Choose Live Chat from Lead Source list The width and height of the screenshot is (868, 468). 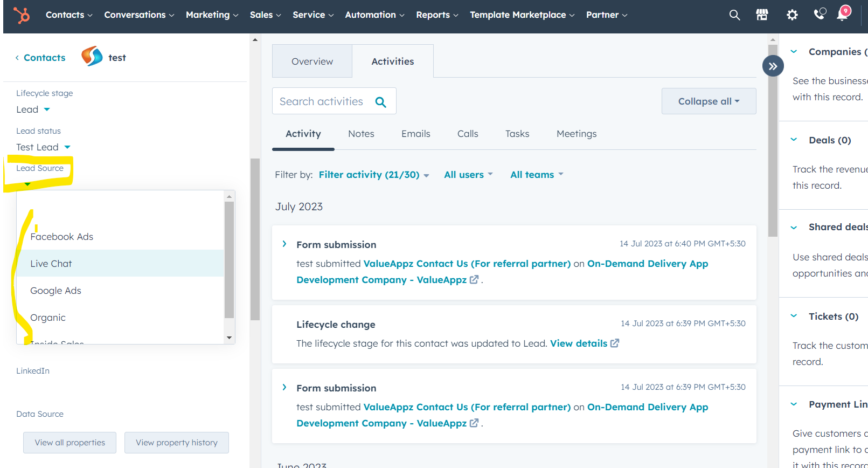pyautogui.click(x=120, y=264)
